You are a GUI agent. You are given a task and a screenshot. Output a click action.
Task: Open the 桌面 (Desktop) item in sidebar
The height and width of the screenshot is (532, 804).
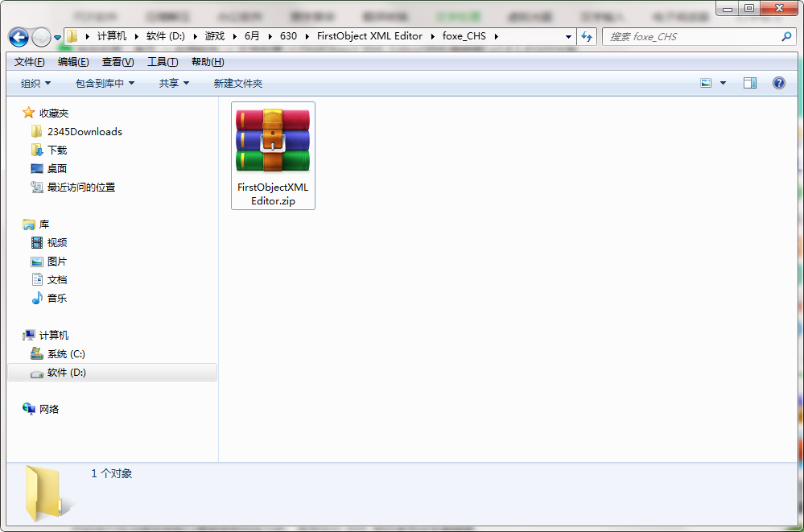[58, 168]
